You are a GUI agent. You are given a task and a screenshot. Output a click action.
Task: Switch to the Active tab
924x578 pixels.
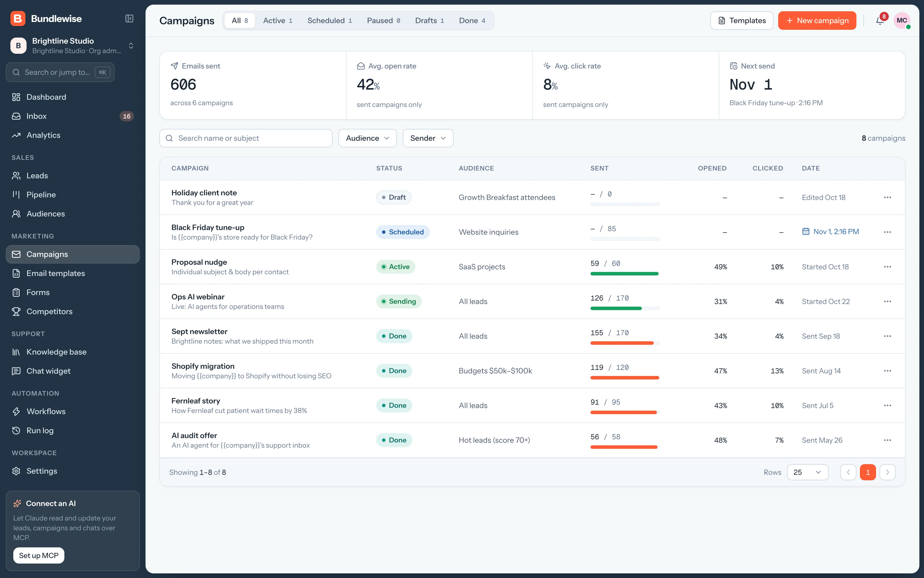pos(277,21)
